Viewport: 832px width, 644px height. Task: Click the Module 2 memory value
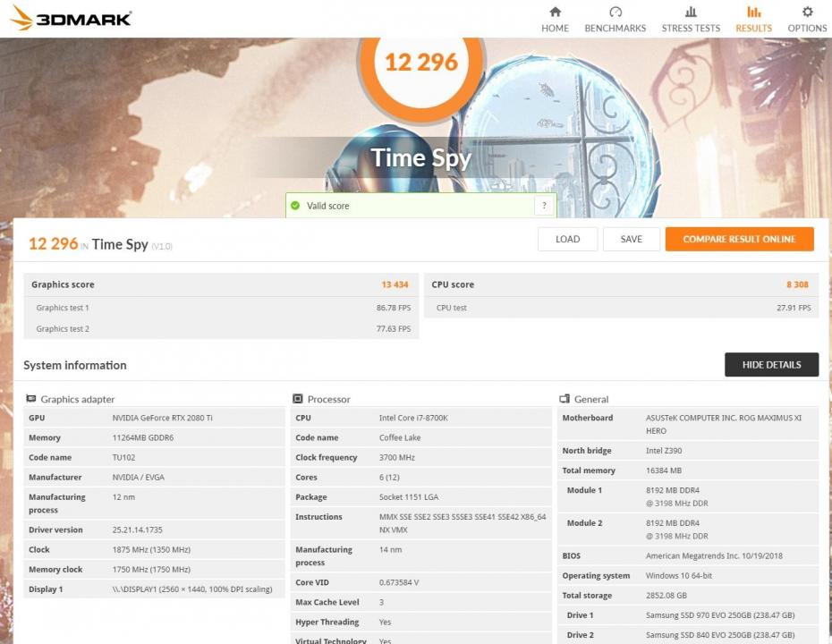tap(677, 530)
